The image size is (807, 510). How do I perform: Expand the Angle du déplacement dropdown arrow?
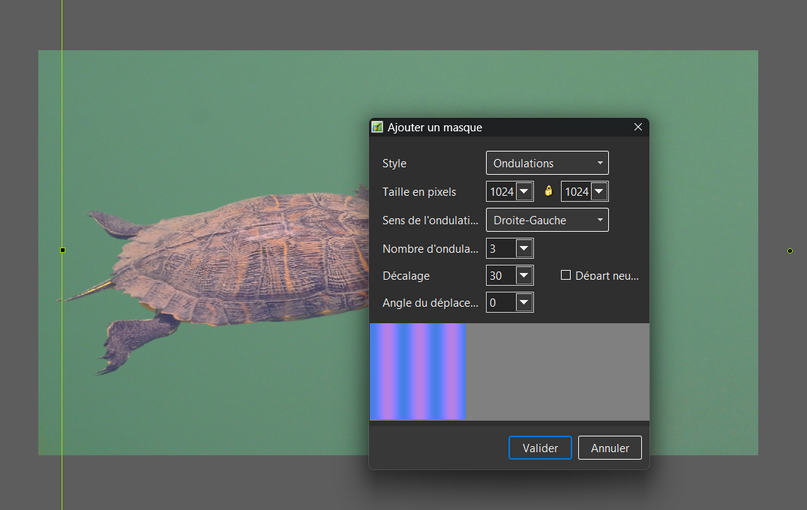(524, 302)
